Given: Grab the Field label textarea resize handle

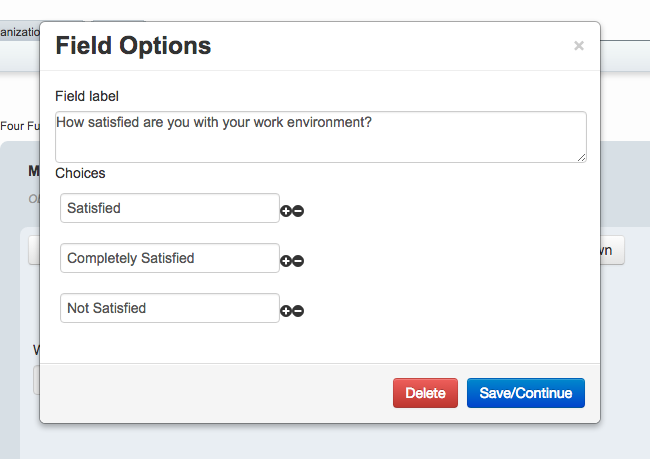Looking at the screenshot, I should [581, 158].
